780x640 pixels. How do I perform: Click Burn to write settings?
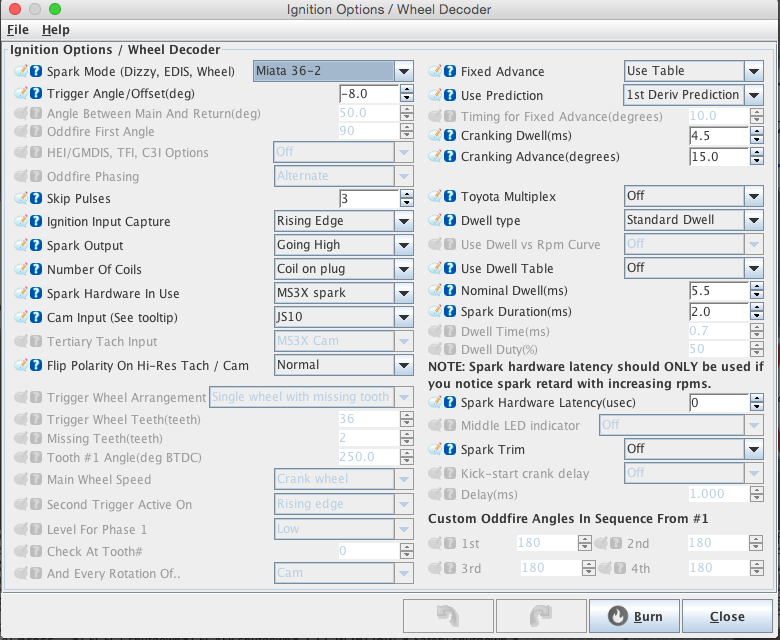coord(634,616)
